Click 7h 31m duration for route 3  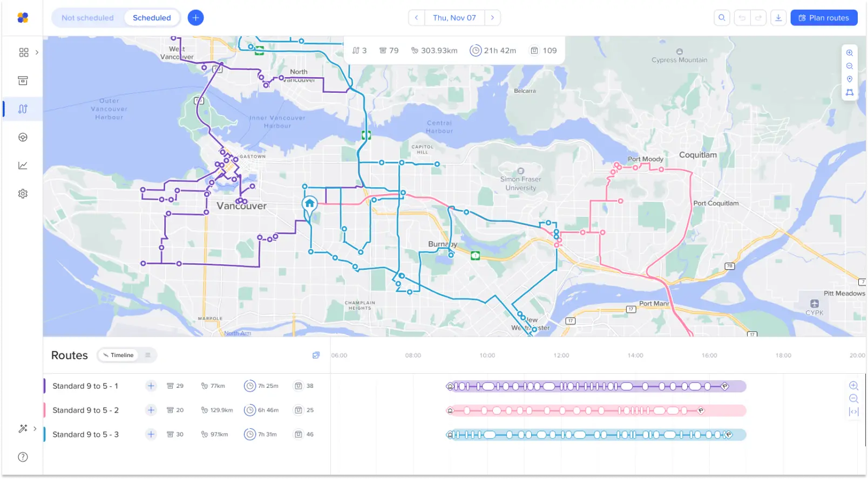click(x=261, y=434)
